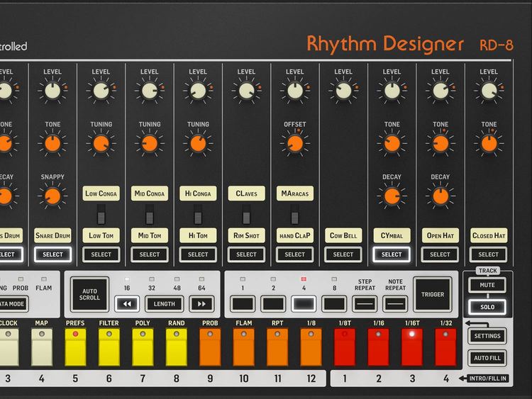Toggle the Low Conga/Low Tom switch
Image resolution: width=532 pixels, height=399 pixels.
[101, 213]
